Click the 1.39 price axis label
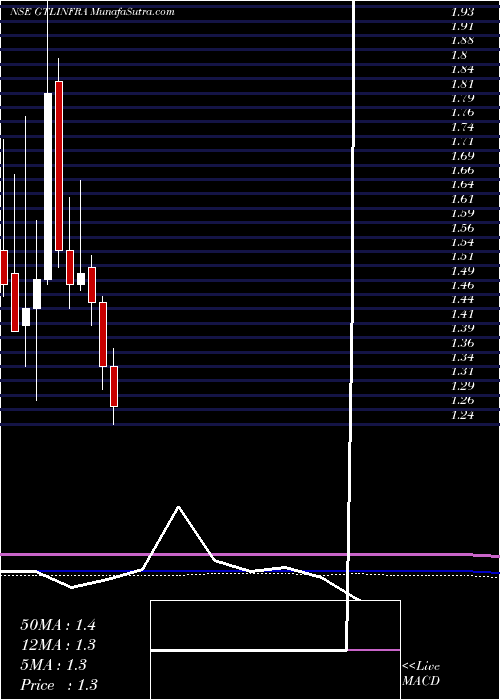The width and height of the screenshot is (500, 700). point(463,329)
